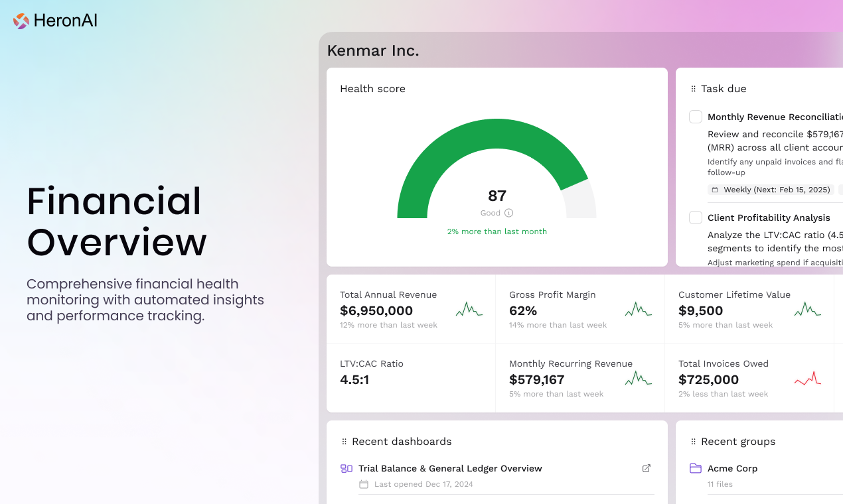Click the Gross Profit Margin sparkline
843x504 pixels.
(x=639, y=309)
